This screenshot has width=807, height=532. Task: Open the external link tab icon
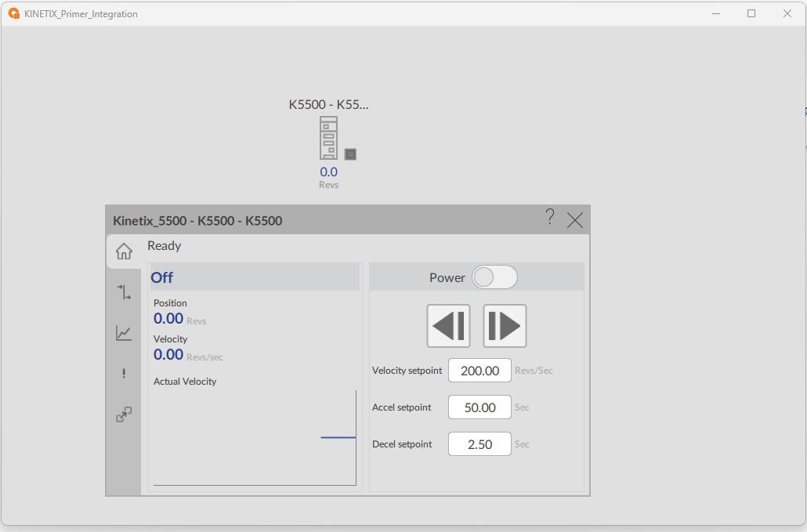124,414
